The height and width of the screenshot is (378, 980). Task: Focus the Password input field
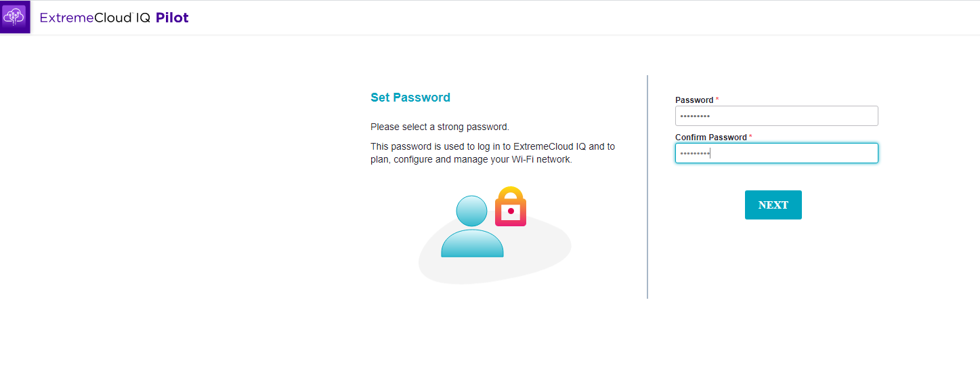776,116
